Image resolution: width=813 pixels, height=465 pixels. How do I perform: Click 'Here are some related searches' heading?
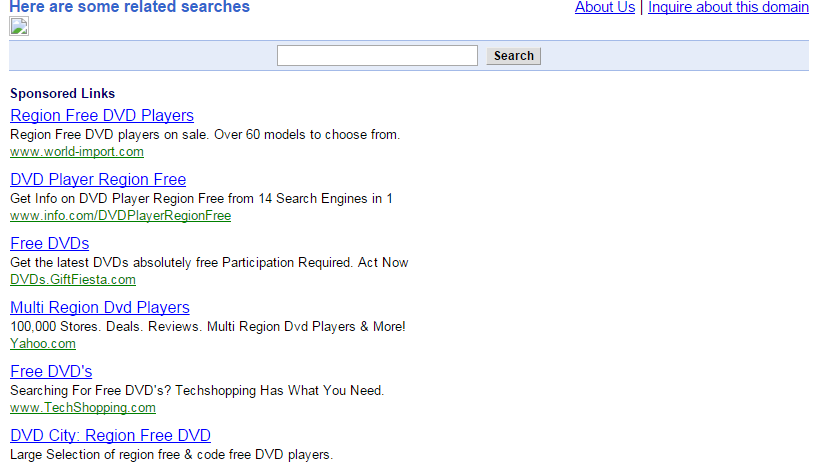(x=130, y=7)
